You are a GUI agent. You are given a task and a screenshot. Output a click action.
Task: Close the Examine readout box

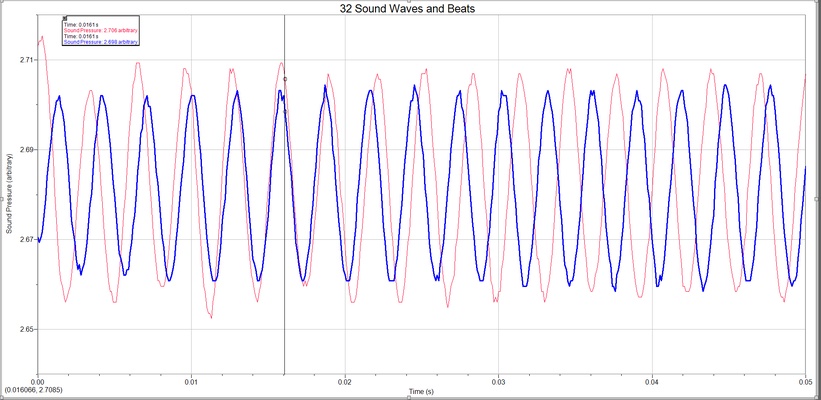point(65,18)
